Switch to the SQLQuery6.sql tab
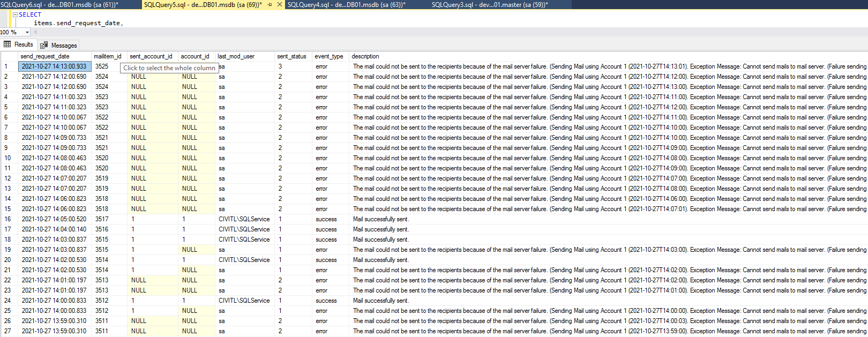The height and width of the screenshot is (337, 868). coord(59,4)
